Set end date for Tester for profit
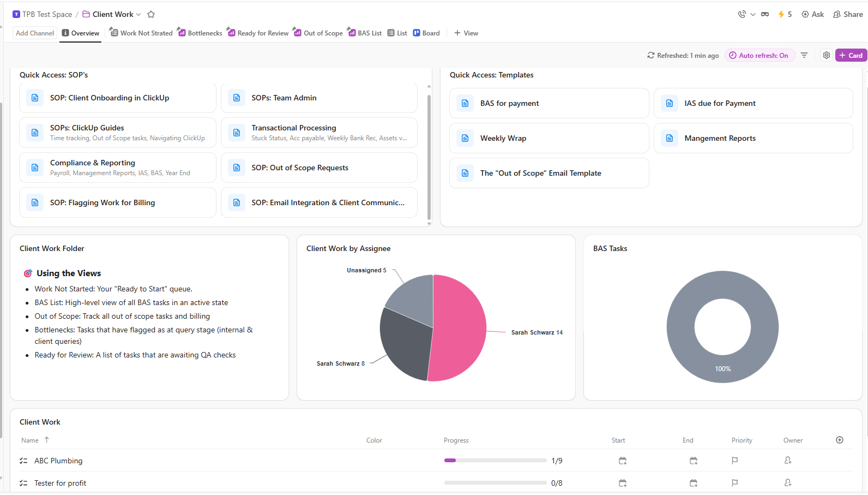 [x=694, y=483]
